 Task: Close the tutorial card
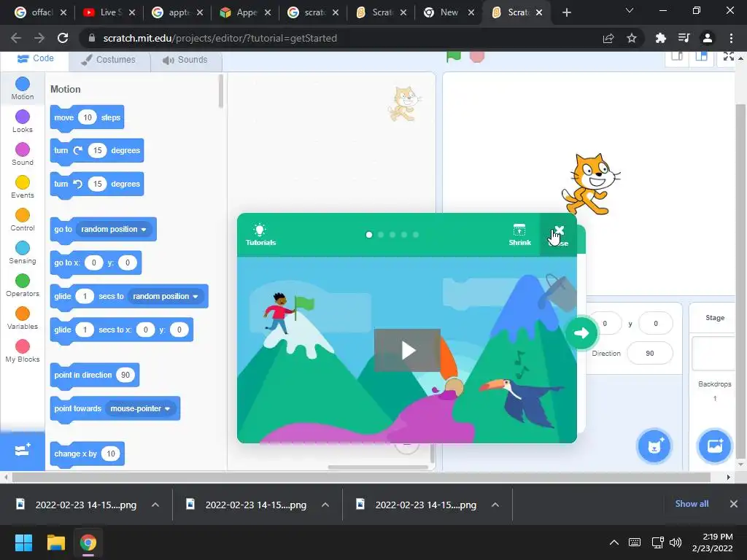coord(558,235)
